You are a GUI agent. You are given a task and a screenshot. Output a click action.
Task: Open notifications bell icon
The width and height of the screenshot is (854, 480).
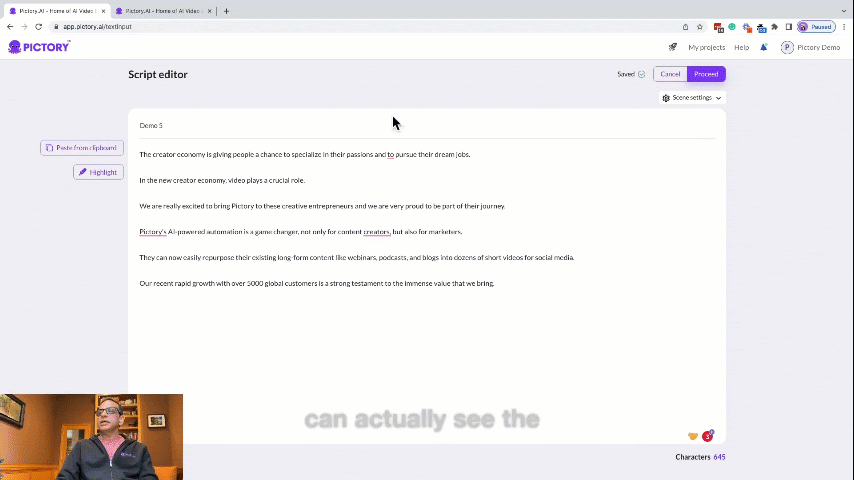[x=764, y=47]
